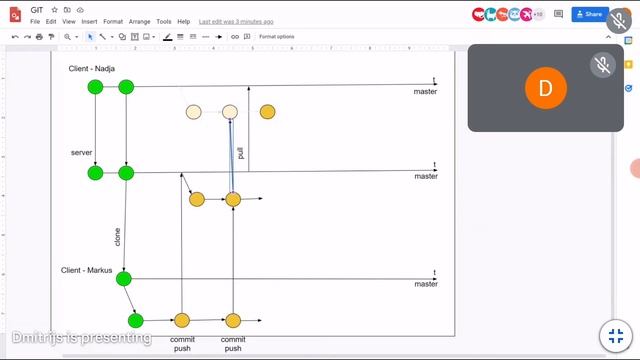Viewport: 640px width, 360px height.
Task: Show the +10 additional collaborators badge
Action: [538, 14]
